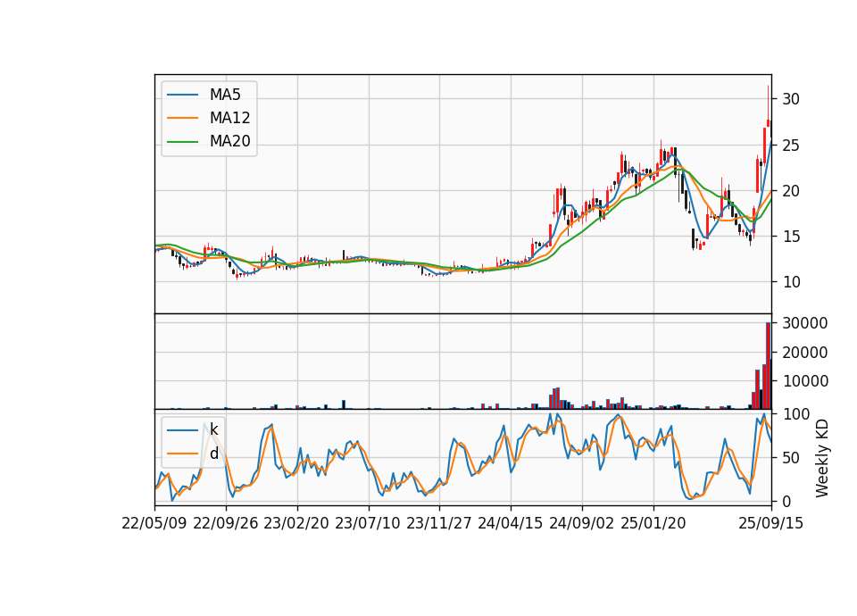This screenshot has height=616, width=857.
Task: Click the orange MA12 legend line sample
Action: 182,118
